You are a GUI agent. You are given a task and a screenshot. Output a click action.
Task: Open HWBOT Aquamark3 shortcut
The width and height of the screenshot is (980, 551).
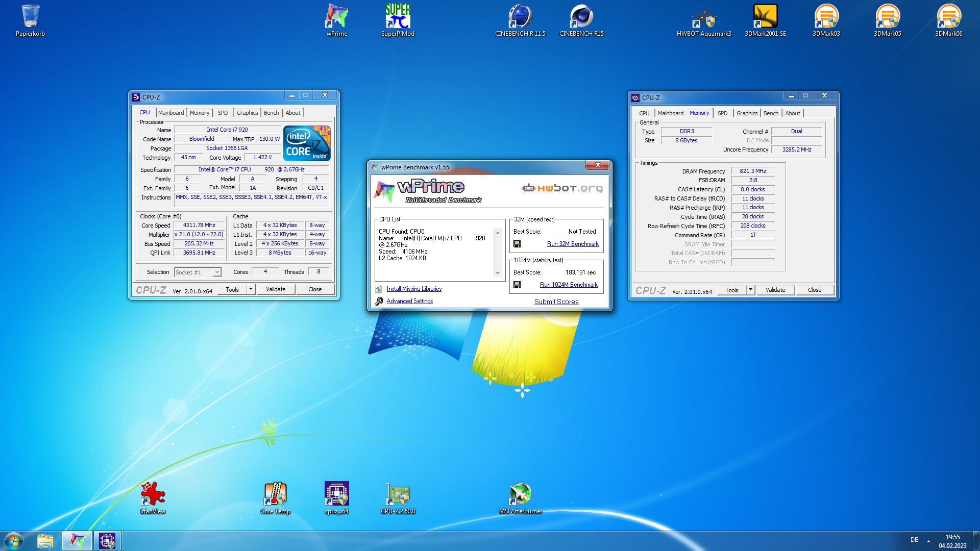(704, 20)
